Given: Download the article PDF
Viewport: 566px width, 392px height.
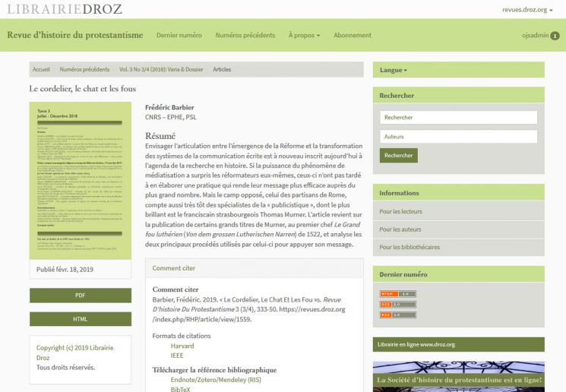Looking at the screenshot, I should coord(80,295).
